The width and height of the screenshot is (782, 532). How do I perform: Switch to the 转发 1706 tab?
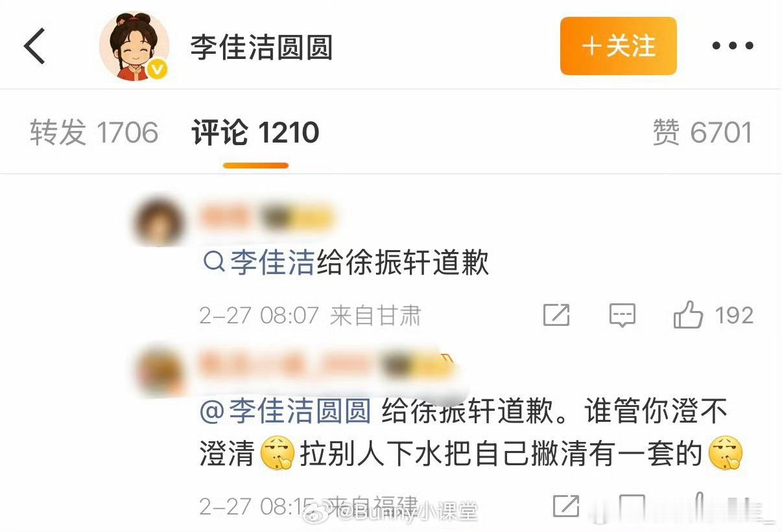[x=94, y=133]
